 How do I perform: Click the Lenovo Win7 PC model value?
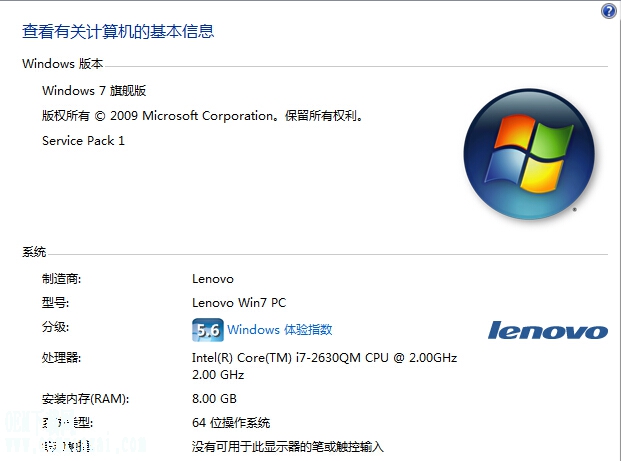(x=239, y=303)
